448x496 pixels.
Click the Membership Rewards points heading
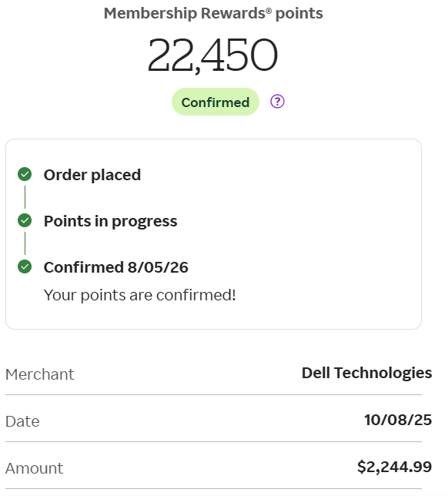213,14
